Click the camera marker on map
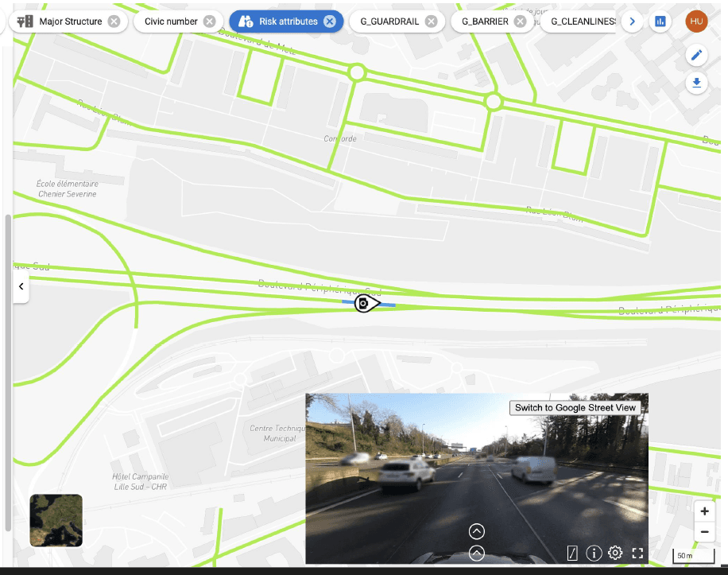Viewport: 728px width, 575px height. pyautogui.click(x=363, y=303)
